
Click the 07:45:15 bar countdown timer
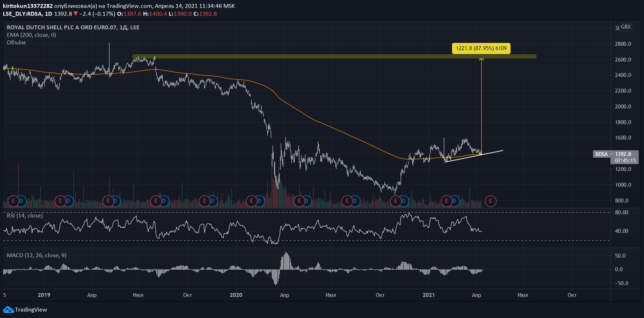pos(626,160)
